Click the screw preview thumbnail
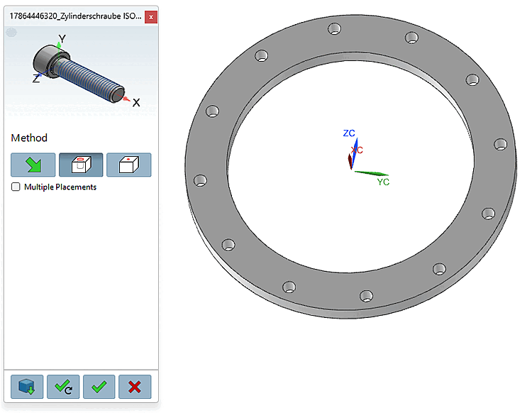Viewport: 532px width, 413px height. tap(81, 70)
